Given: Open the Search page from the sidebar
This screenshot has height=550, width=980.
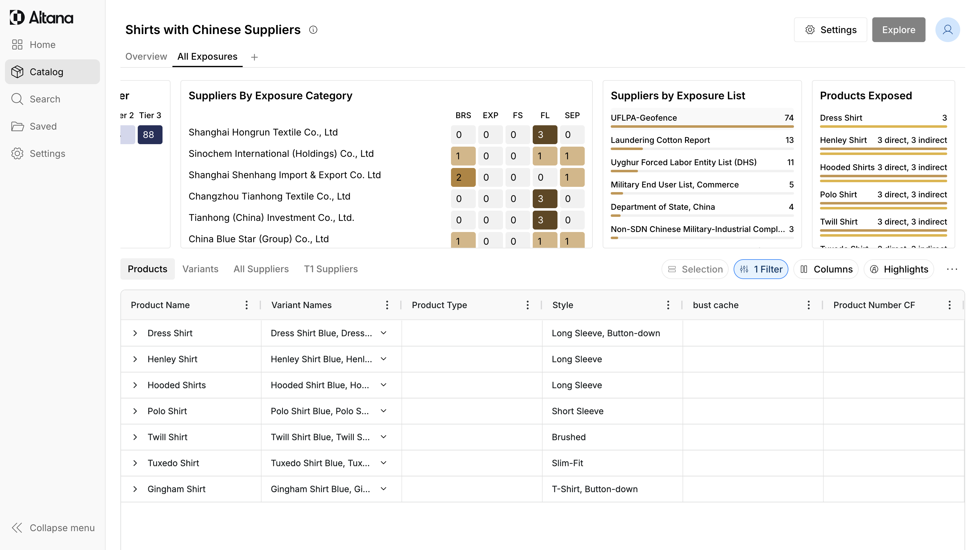Looking at the screenshot, I should [x=45, y=99].
